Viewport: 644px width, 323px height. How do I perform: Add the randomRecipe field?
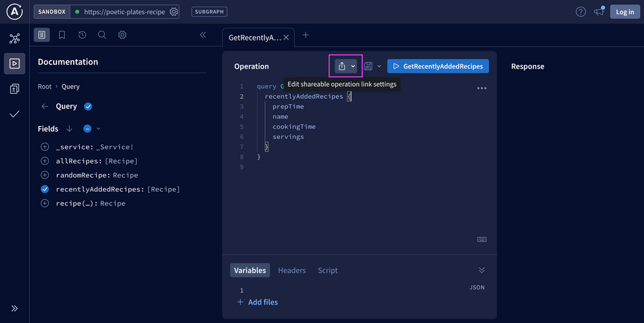(x=45, y=175)
